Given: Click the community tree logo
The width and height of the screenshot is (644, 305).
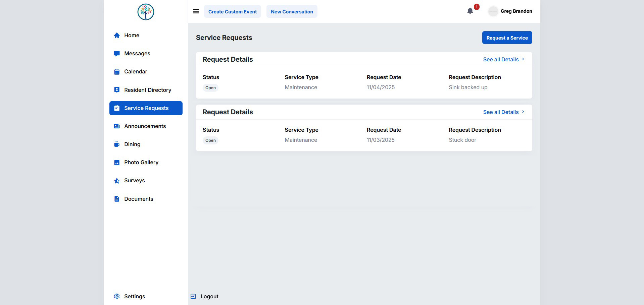Looking at the screenshot, I should [x=146, y=12].
